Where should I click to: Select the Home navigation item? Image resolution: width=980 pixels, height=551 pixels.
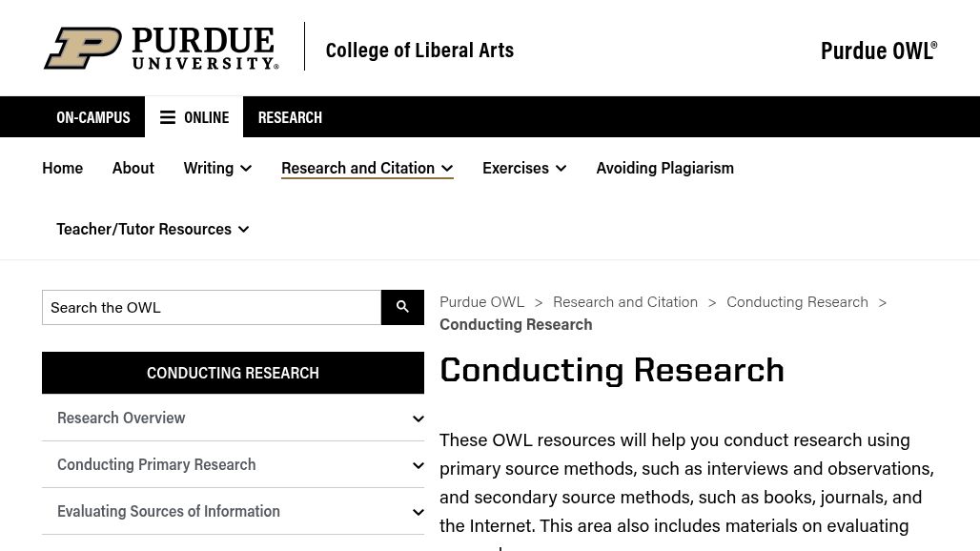point(62,167)
